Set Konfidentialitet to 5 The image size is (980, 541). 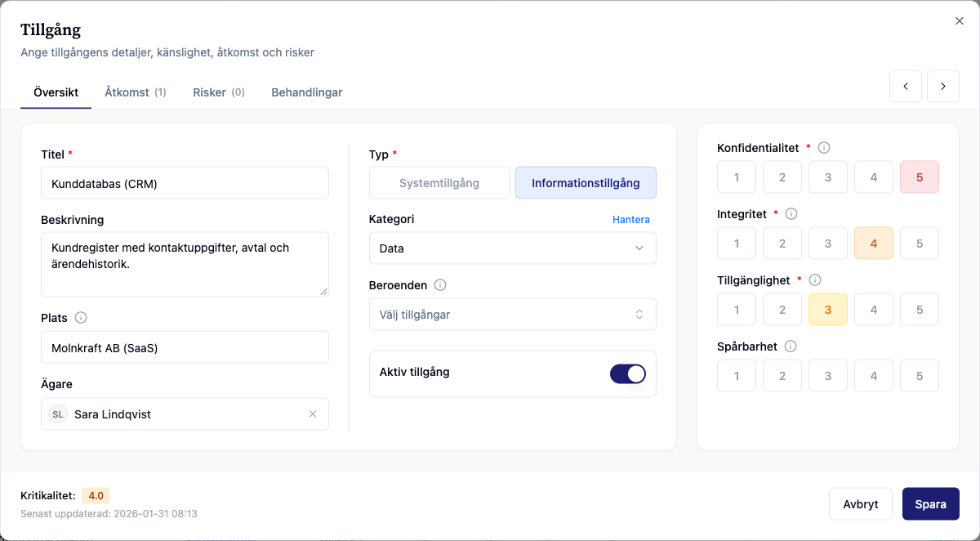pos(920,177)
